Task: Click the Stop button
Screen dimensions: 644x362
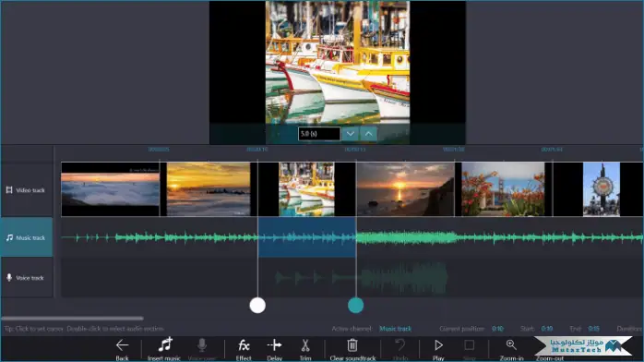Action: point(469,349)
